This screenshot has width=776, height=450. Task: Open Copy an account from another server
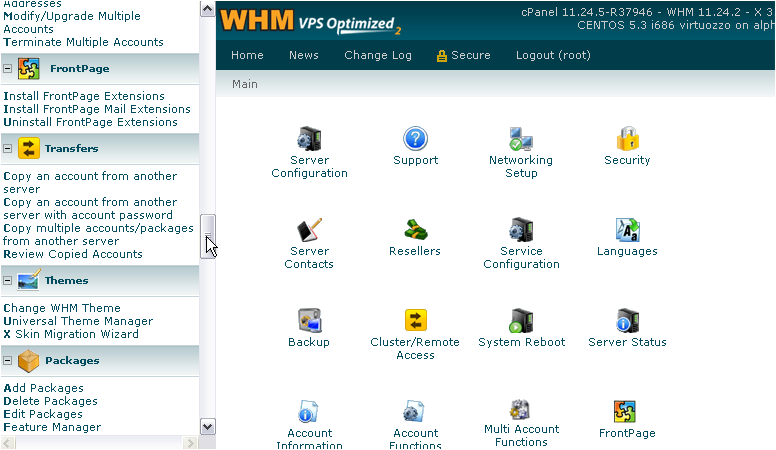[x=90, y=183]
